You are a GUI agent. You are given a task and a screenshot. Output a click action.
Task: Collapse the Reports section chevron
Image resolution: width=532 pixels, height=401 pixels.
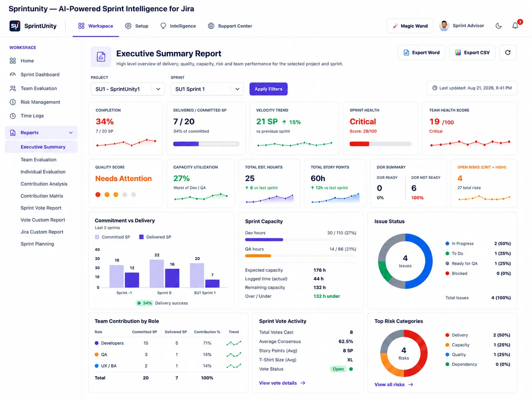[x=71, y=133]
